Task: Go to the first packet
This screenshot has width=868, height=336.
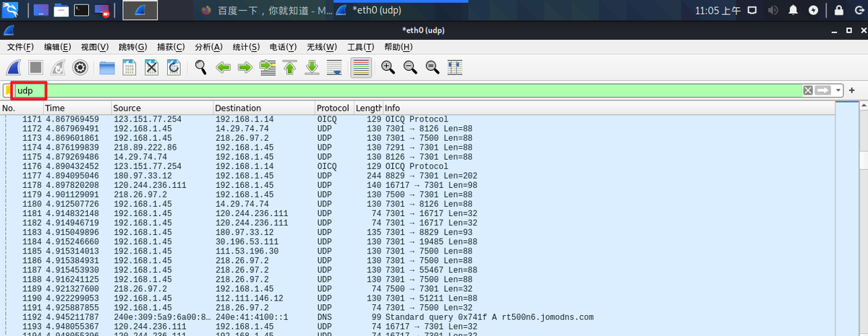Action: (290, 68)
